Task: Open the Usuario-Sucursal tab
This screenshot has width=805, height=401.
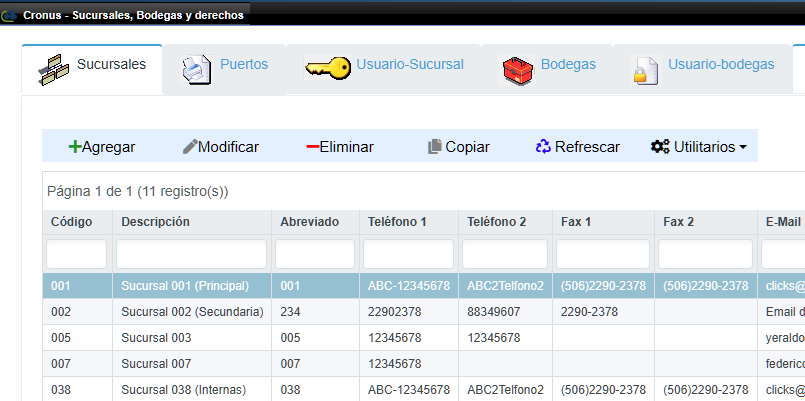Action: click(x=409, y=65)
